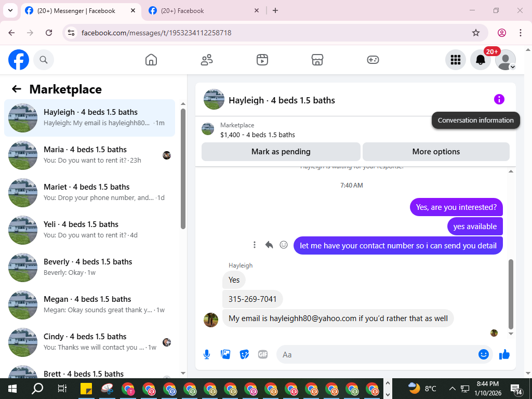532x399 pixels.
Task: Open the emoji picker in message box
Action: click(x=484, y=354)
